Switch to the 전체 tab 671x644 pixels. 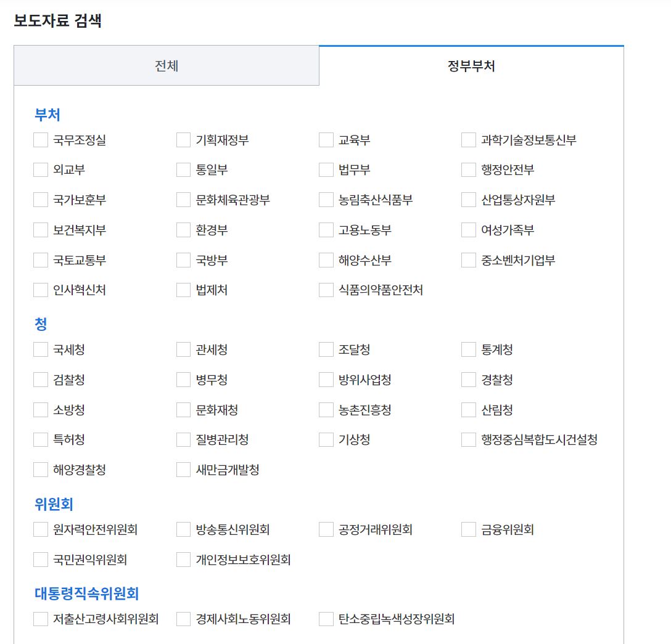tap(167, 65)
